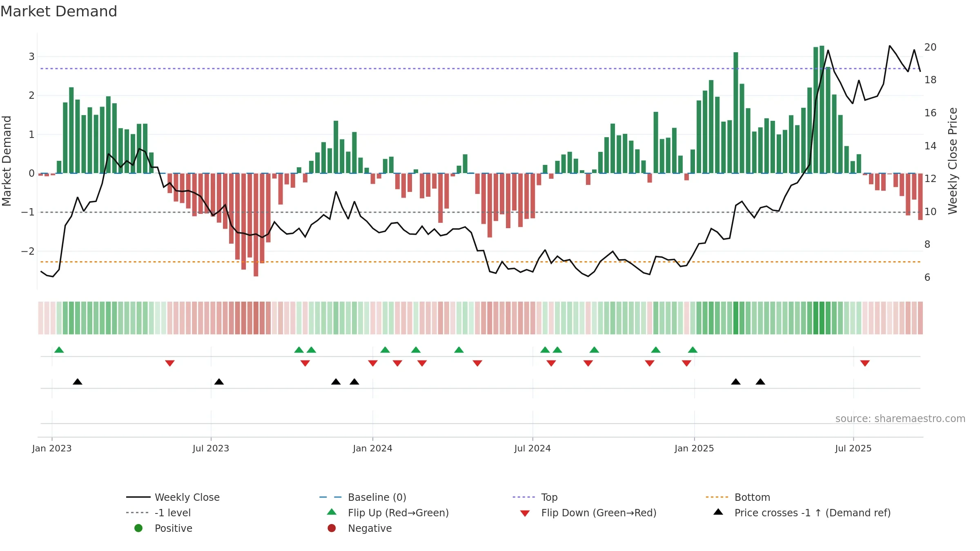Toggle the Baseline (0) legend entry
The height and width of the screenshot is (551, 980).
click(363, 497)
